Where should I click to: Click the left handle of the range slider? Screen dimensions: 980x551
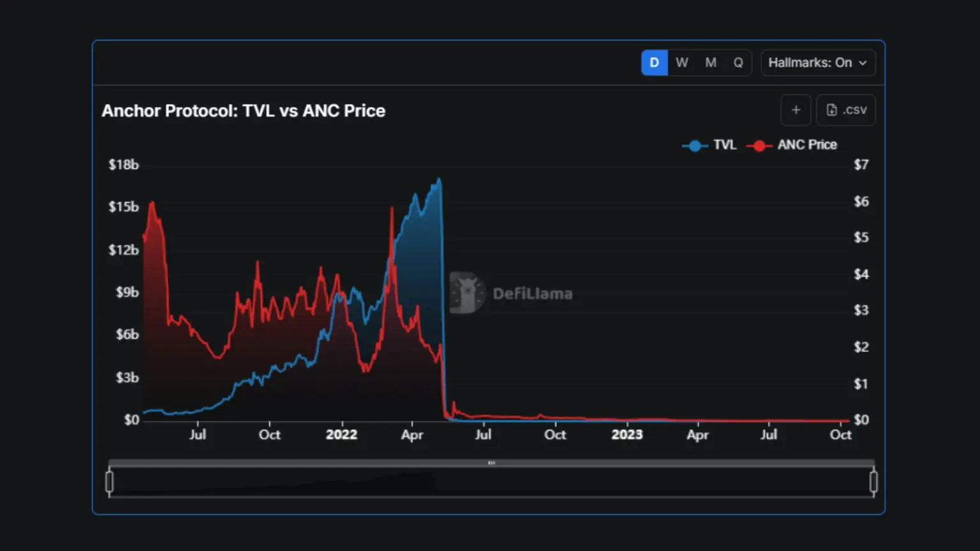(x=110, y=481)
